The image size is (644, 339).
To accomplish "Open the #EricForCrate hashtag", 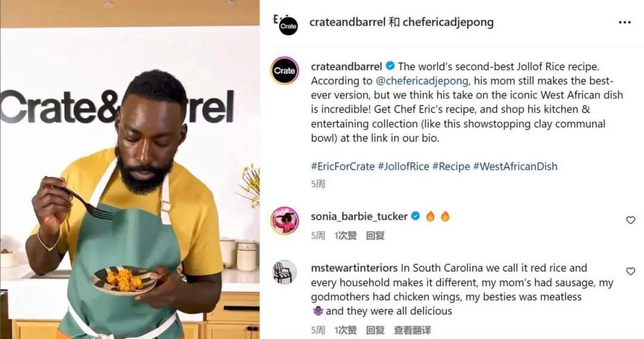I will (x=342, y=167).
